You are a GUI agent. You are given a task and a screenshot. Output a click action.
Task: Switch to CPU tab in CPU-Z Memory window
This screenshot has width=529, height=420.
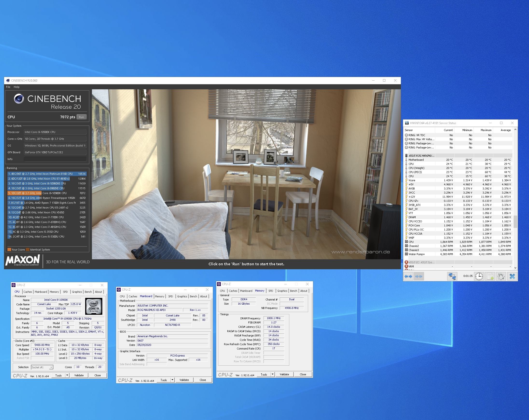222,291
